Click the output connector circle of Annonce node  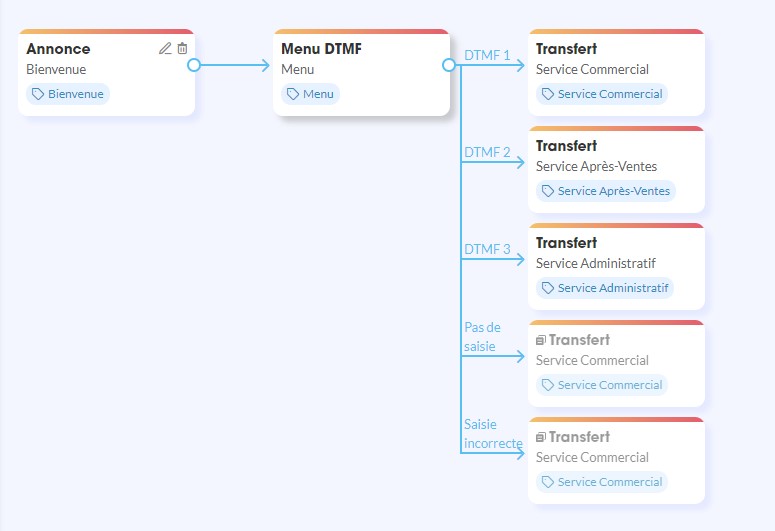[194, 65]
